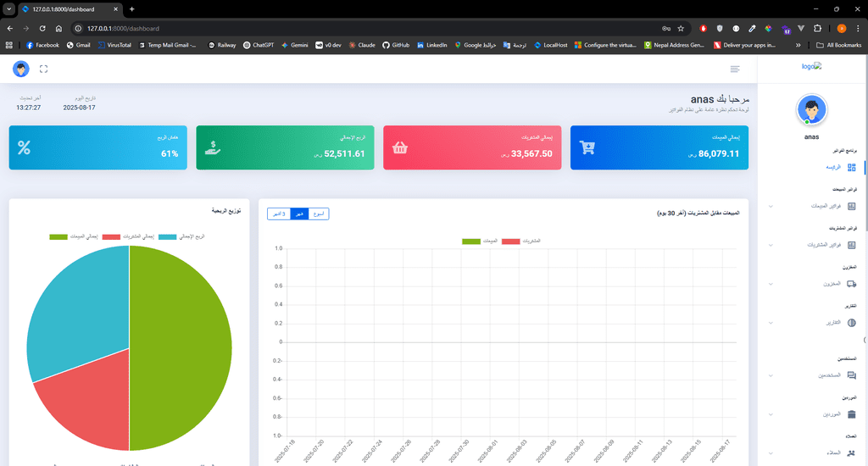The height and width of the screenshot is (466, 868).
Task: Click the basket icon on purchases card
Action: pyautogui.click(x=400, y=147)
